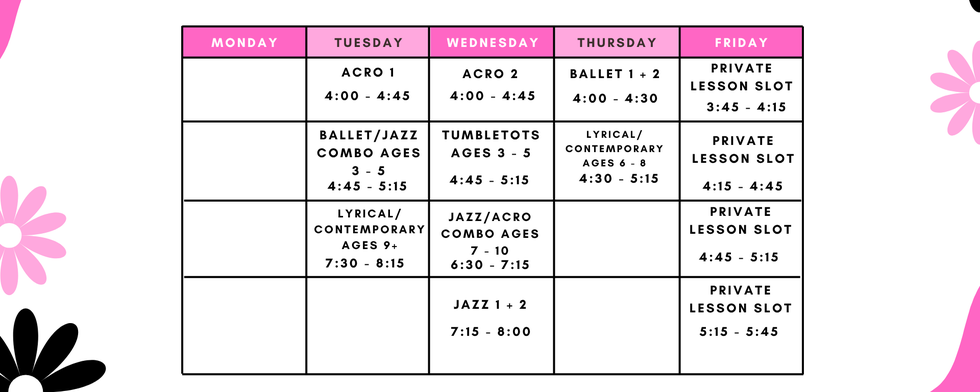Select the Ballet 1 + 2 class
980x392 pixels.
click(616, 89)
